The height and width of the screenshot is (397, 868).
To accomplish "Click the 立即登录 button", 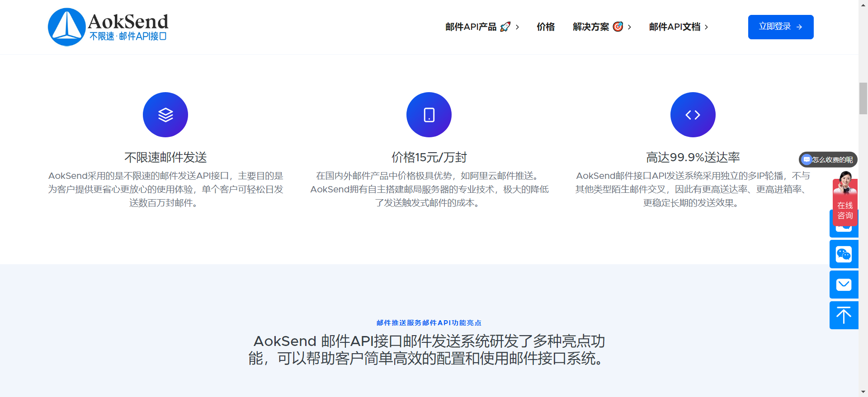I will (x=781, y=27).
